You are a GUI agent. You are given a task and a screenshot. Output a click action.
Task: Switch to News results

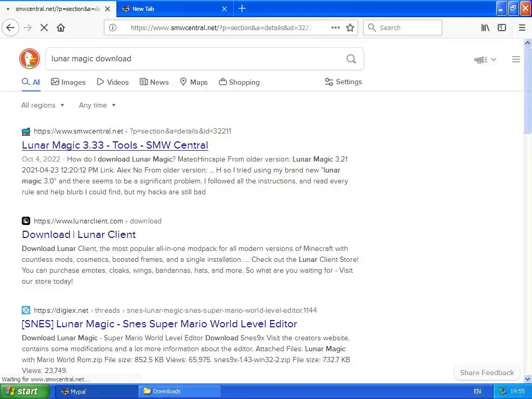click(x=154, y=82)
